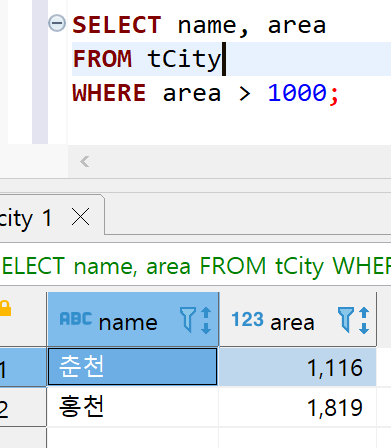Select the tCity 1 result tab
This screenshot has width=391, height=448.
(52, 216)
